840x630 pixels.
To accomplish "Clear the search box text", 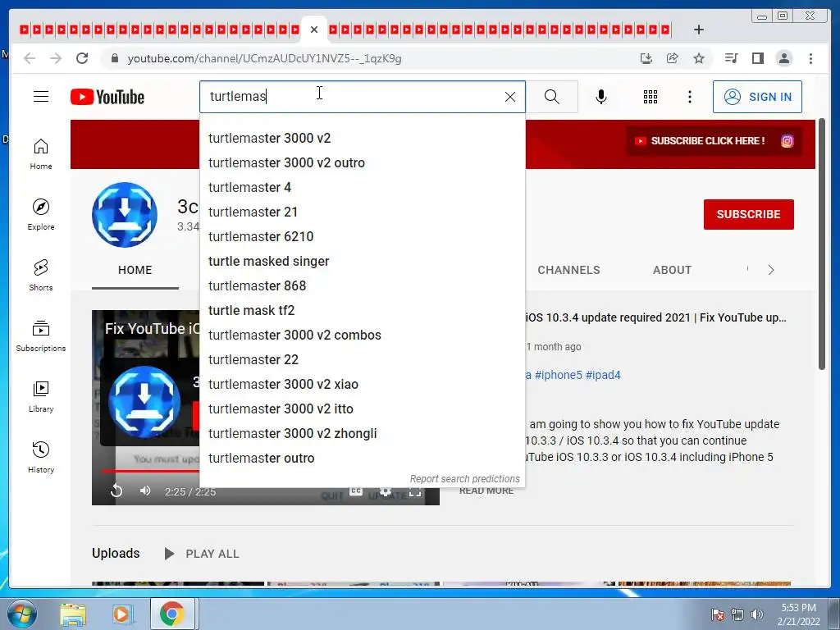I will 510,97.
